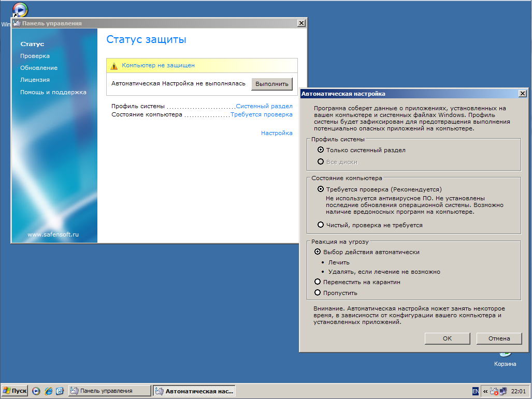Click Удалять, если лечение не возможно text
The width and height of the screenshot is (532, 399).
click(384, 272)
